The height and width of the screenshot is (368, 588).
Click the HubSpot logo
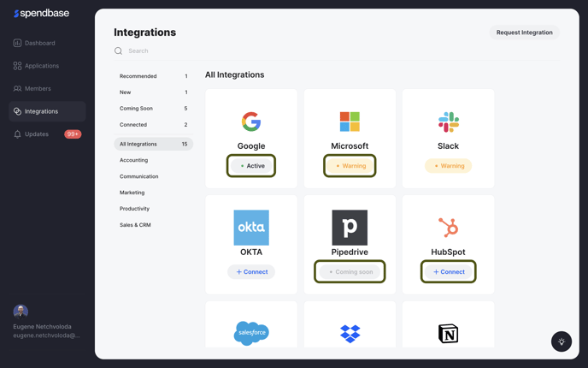coord(449,227)
